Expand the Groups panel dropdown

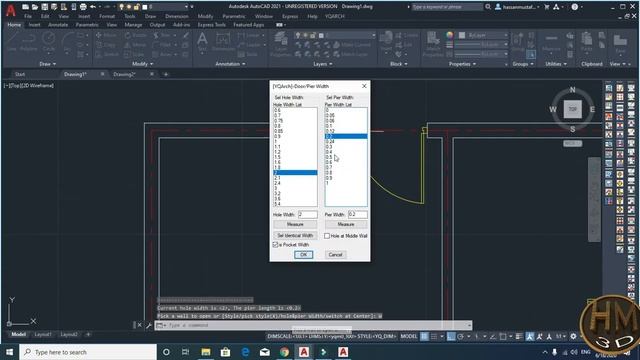pyautogui.click(x=523, y=64)
